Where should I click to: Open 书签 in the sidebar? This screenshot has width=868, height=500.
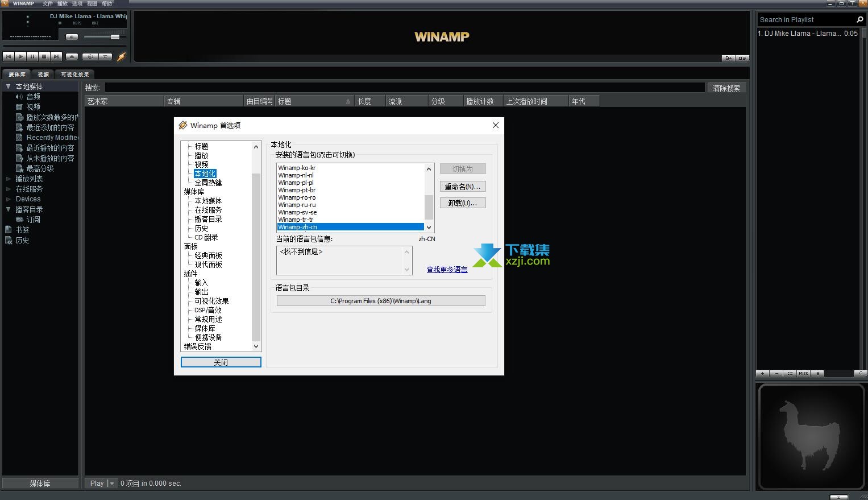pos(22,230)
